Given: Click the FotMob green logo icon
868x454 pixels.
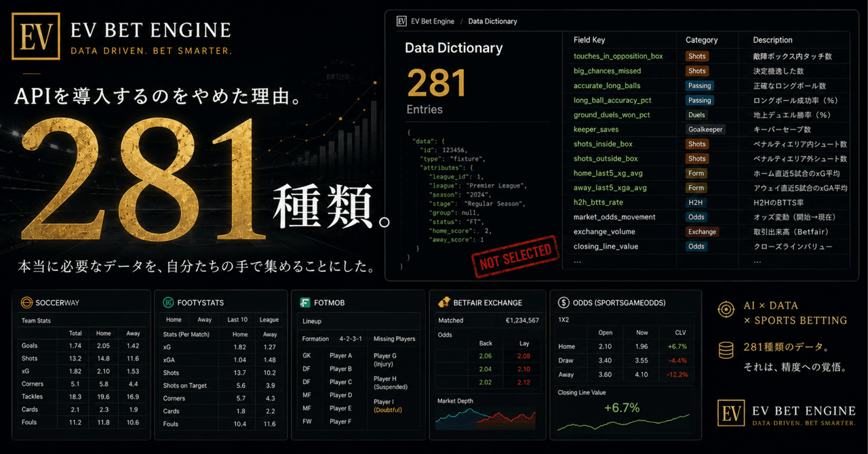Looking at the screenshot, I should tap(307, 303).
